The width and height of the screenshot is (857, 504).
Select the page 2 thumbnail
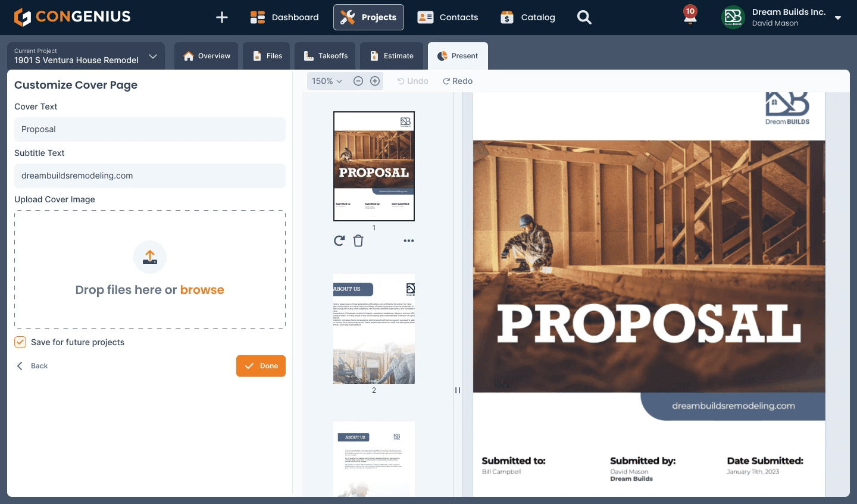coord(374,328)
